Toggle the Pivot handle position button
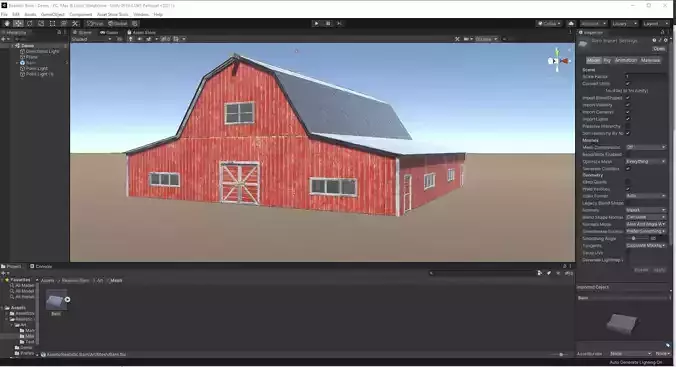The width and height of the screenshot is (676, 367). pyautogui.click(x=95, y=23)
